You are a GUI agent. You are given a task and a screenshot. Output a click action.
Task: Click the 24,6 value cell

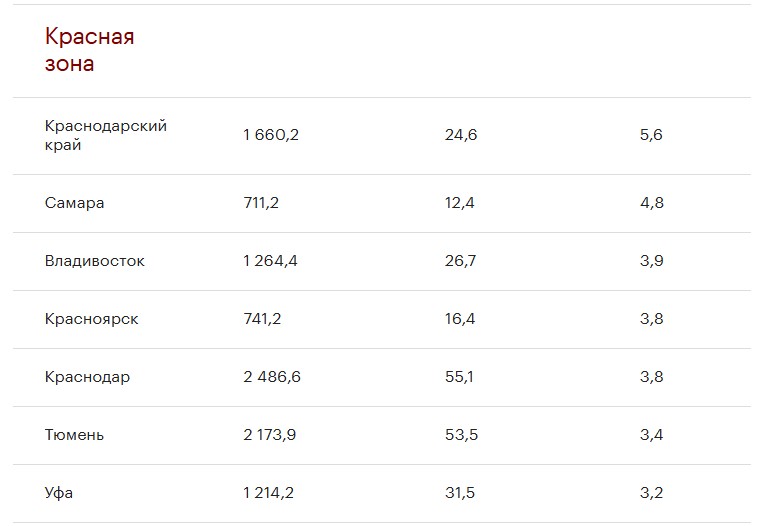(x=461, y=135)
